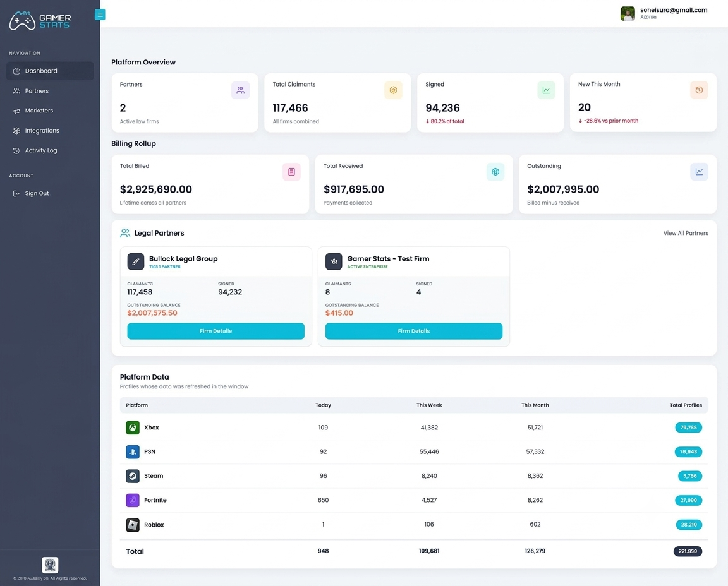This screenshot has height=586, width=728.
Task: Click the Steam platform icon
Action: point(133,476)
